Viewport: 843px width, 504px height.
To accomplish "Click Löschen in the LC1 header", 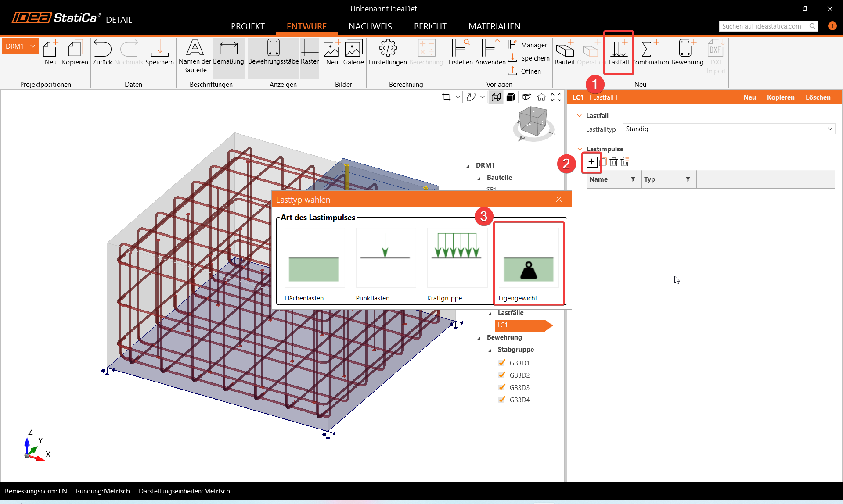I will point(818,97).
